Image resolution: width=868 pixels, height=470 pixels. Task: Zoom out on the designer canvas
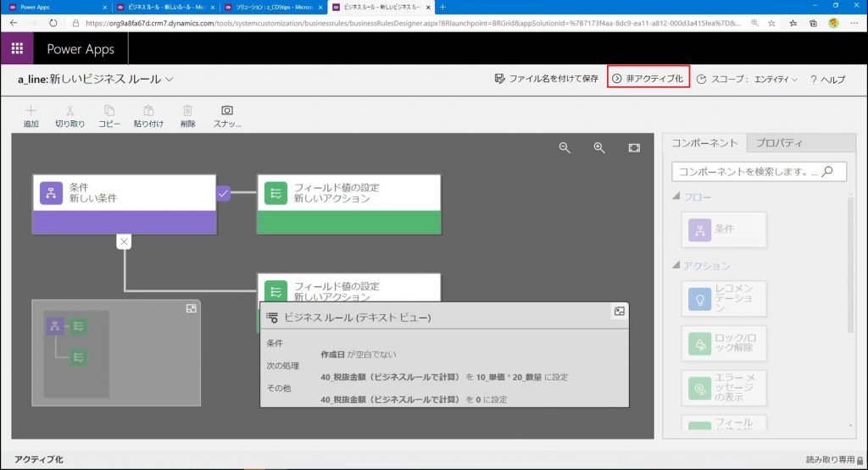point(565,147)
